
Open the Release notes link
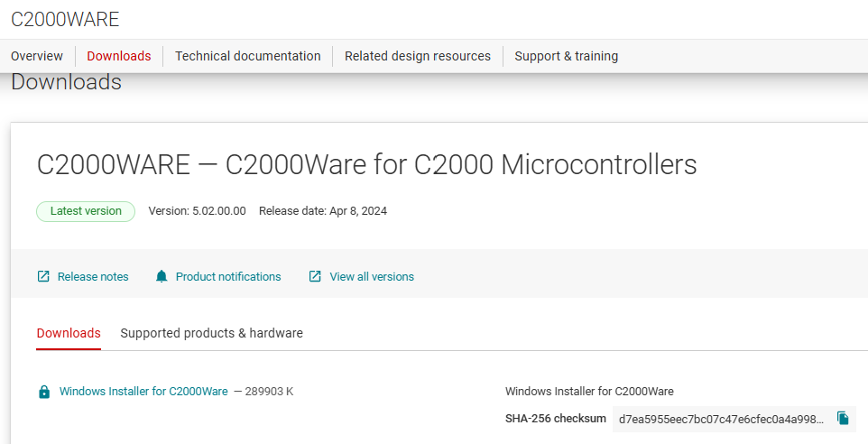[x=93, y=277]
